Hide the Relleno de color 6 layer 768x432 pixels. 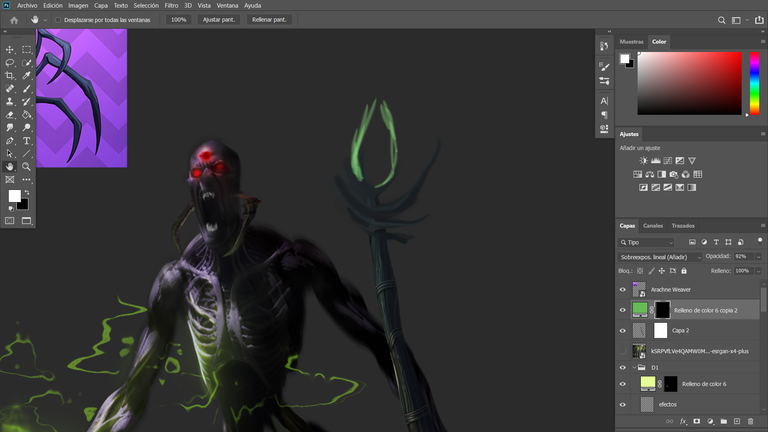623,384
